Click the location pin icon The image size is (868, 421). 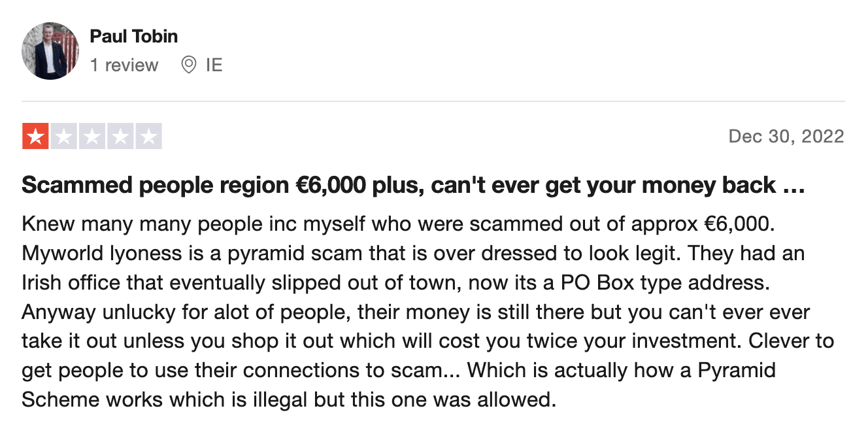coord(189,65)
